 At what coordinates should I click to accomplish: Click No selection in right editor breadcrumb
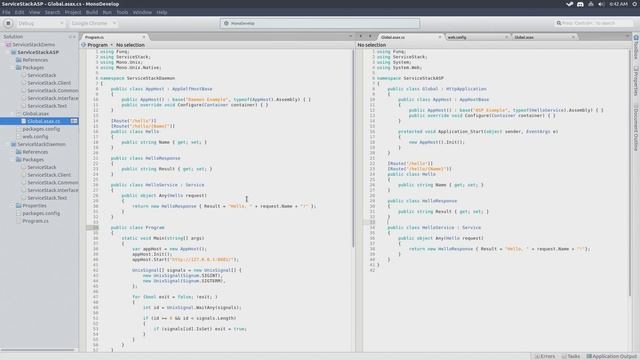tap(371, 45)
